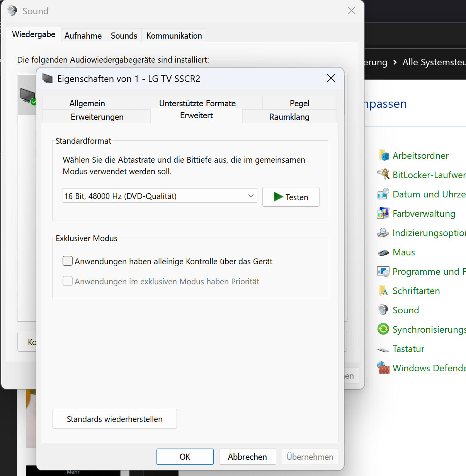Switch to the Allgemein tab
466x476 pixels.
(x=87, y=103)
